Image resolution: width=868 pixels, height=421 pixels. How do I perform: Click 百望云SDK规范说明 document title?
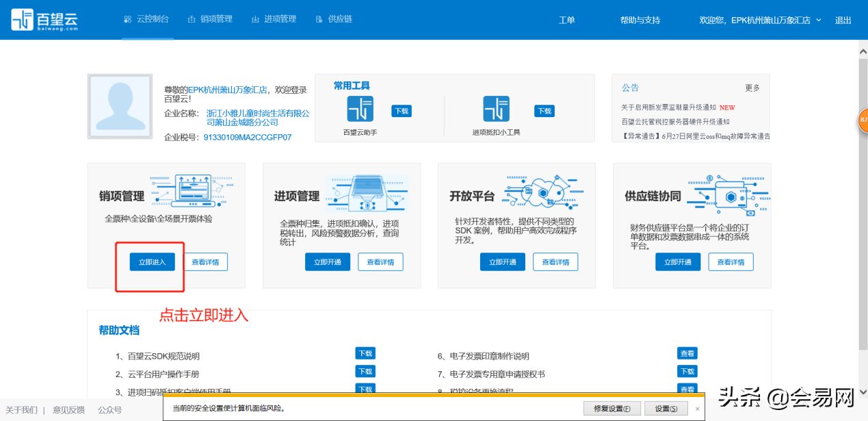pyautogui.click(x=163, y=356)
